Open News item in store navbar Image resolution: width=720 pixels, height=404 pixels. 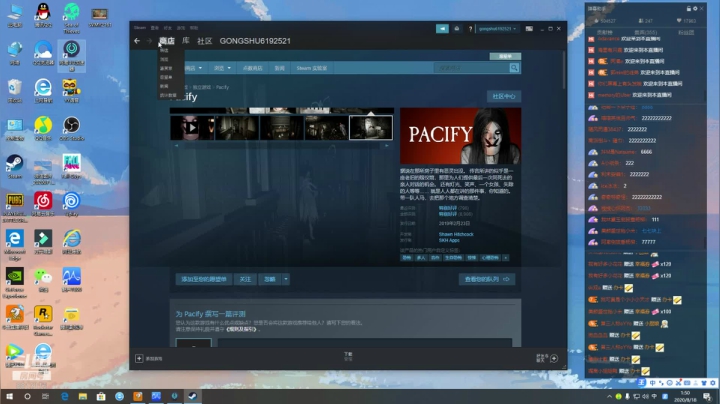coord(280,68)
